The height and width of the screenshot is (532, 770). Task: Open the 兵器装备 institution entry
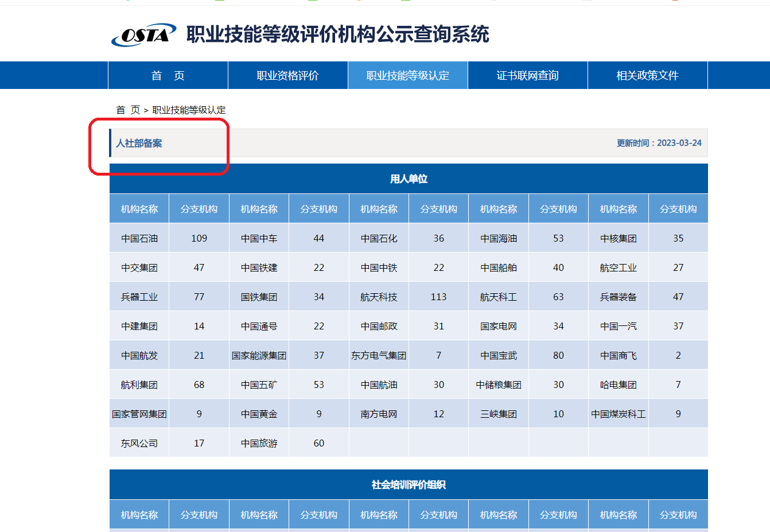click(619, 297)
